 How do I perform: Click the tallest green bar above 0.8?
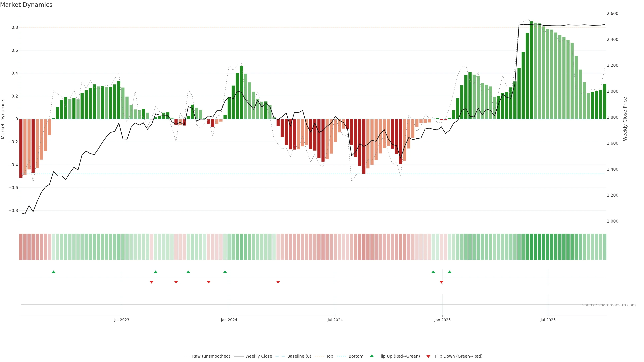[x=531, y=70]
